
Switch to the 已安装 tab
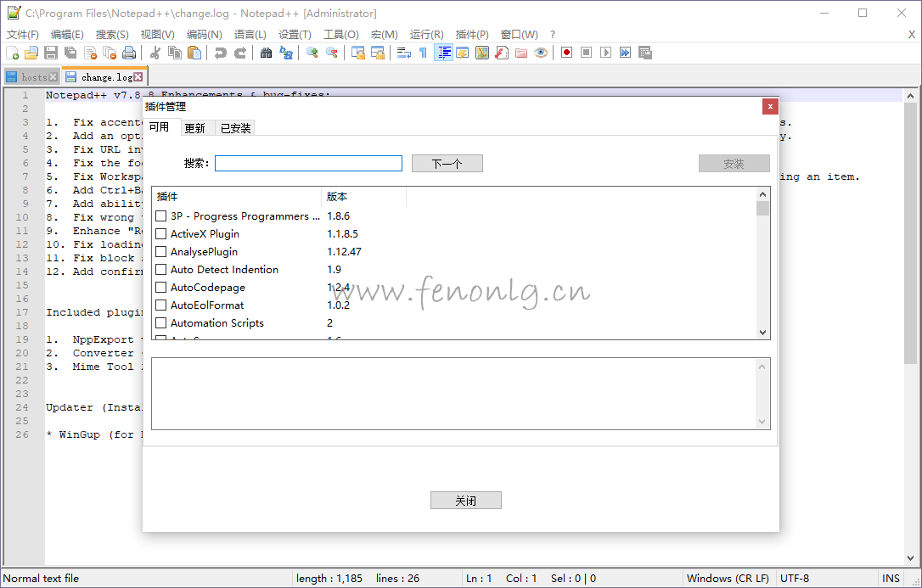[x=236, y=128]
